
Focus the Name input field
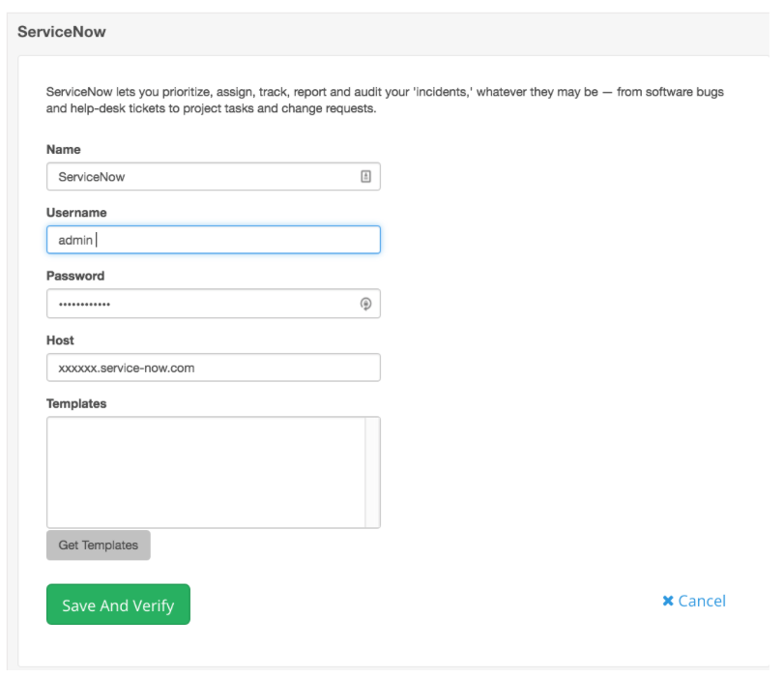click(214, 176)
